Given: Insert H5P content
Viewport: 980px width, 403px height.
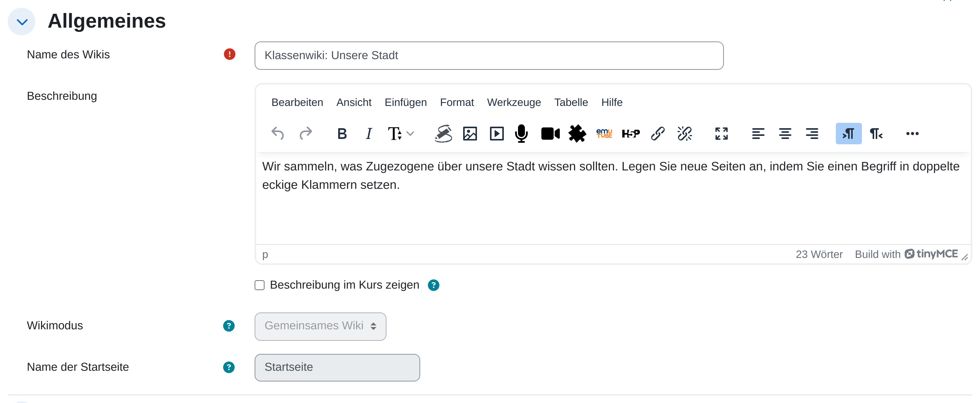Looking at the screenshot, I should 631,134.
